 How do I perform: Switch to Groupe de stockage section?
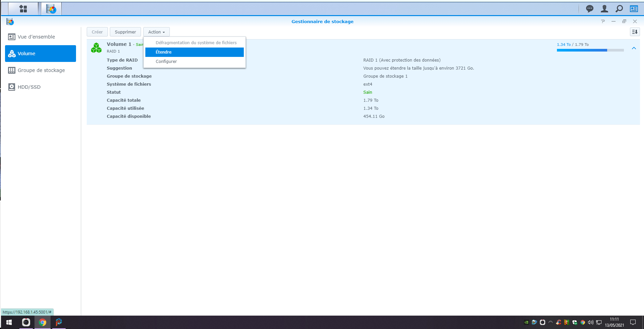41,70
